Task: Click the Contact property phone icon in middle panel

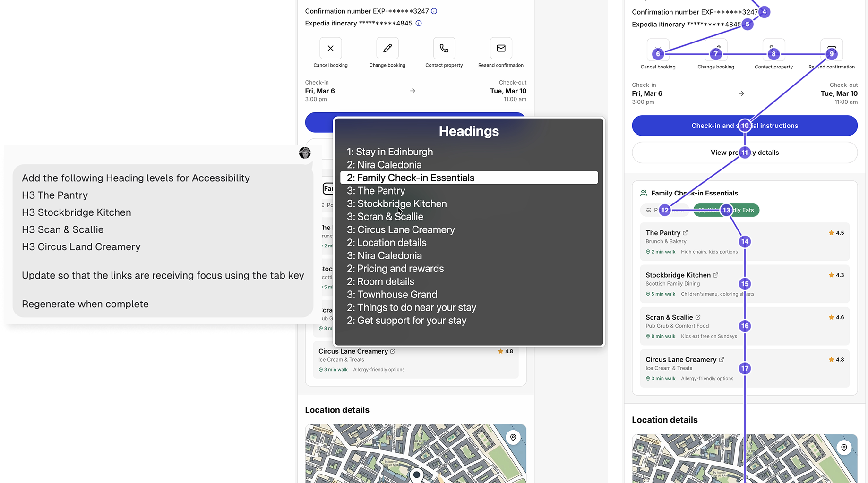Action: (x=444, y=48)
